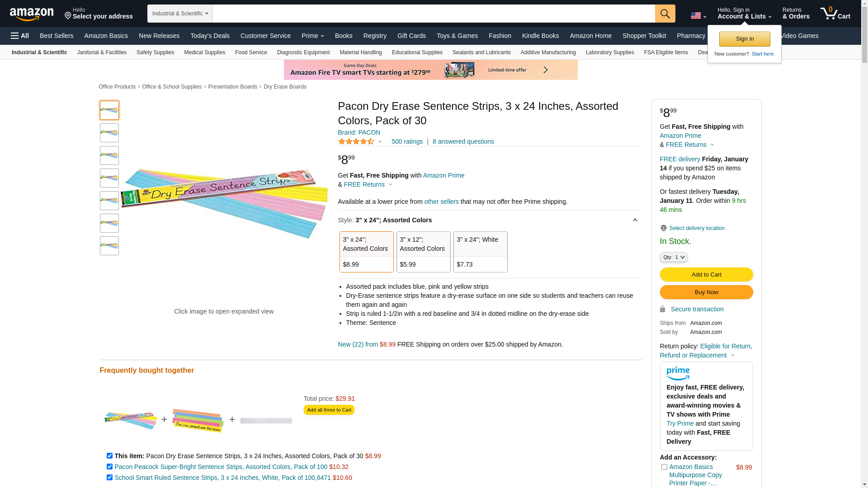Click the Buy Now button
The image size is (868, 488).
pos(706,292)
